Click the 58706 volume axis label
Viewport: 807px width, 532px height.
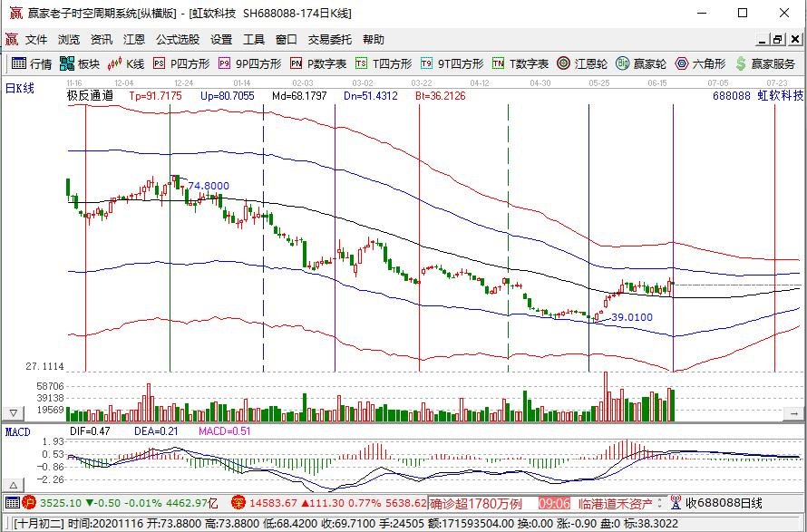point(50,386)
